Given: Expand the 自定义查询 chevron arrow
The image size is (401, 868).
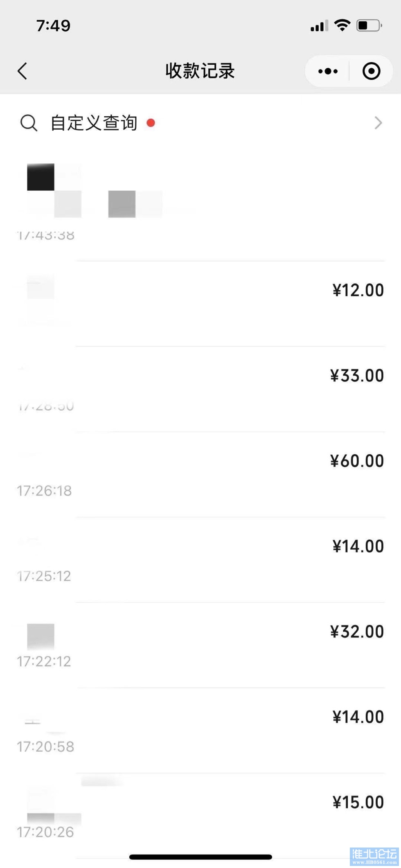Looking at the screenshot, I should pyautogui.click(x=378, y=123).
